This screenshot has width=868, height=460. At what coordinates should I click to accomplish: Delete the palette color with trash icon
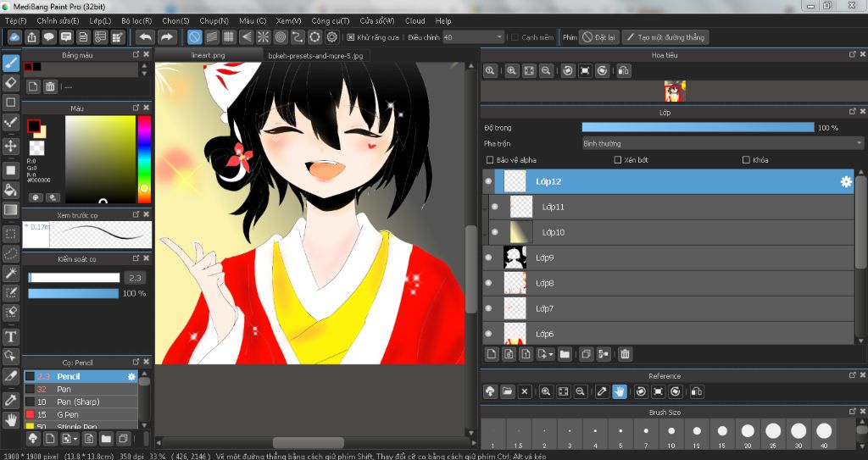(50, 86)
